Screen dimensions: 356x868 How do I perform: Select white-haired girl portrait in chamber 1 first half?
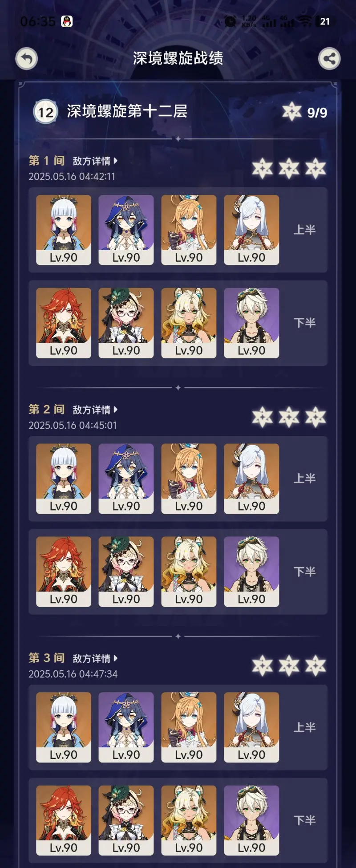(x=64, y=230)
